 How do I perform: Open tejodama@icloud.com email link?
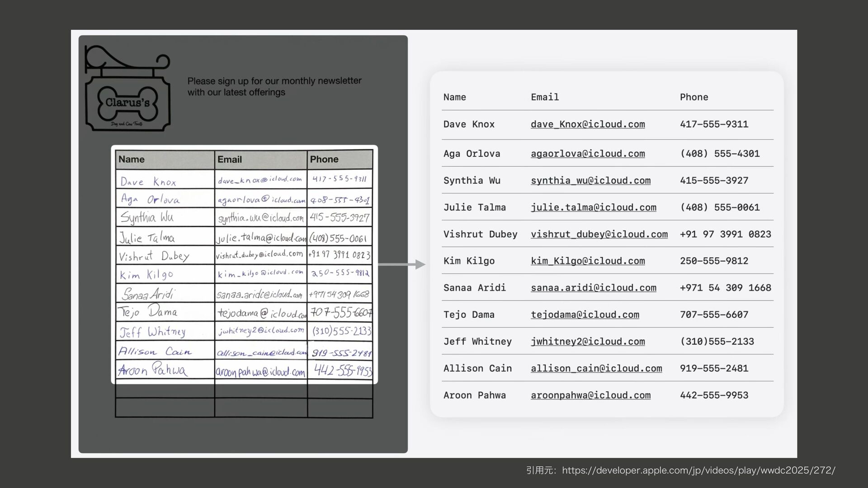[x=585, y=314]
